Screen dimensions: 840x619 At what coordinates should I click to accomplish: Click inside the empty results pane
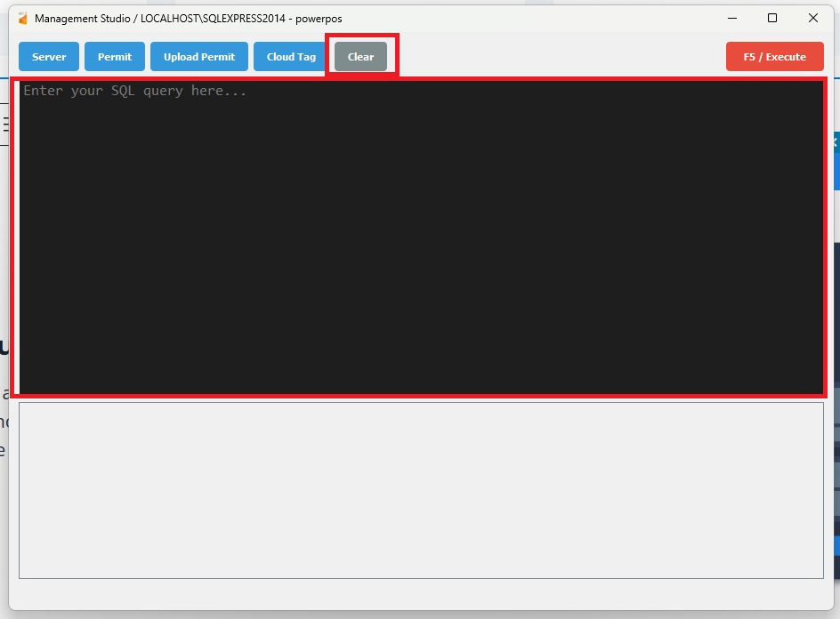click(421, 490)
